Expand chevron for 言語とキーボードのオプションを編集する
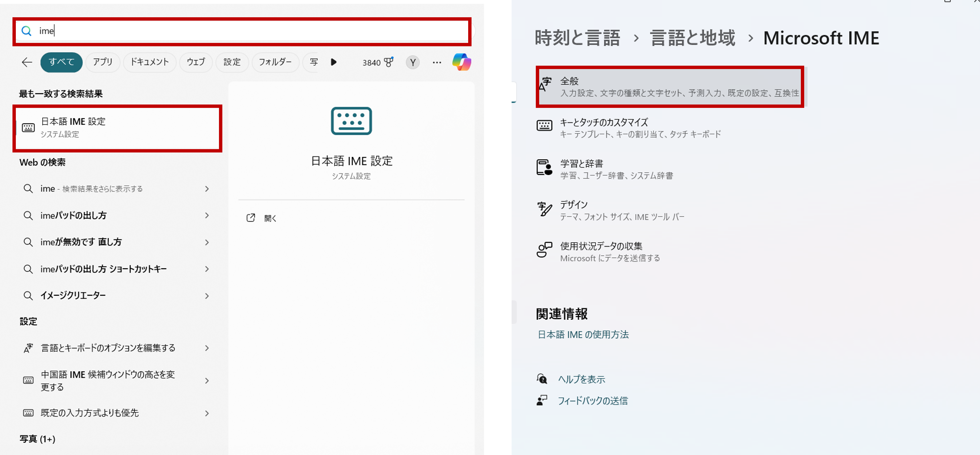The image size is (980, 455). [207, 348]
